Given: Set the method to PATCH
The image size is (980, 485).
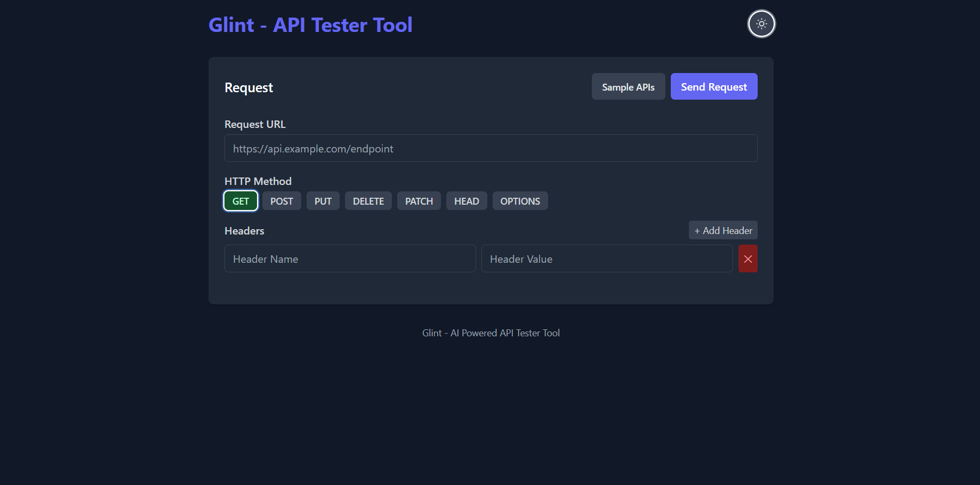Looking at the screenshot, I should [419, 201].
